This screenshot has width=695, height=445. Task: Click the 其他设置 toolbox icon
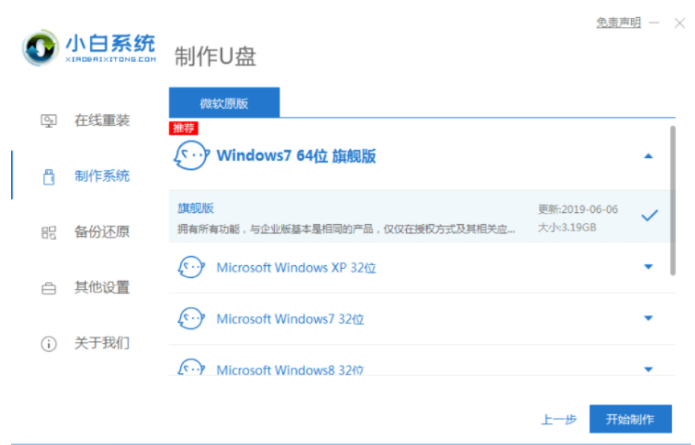point(48,288)
